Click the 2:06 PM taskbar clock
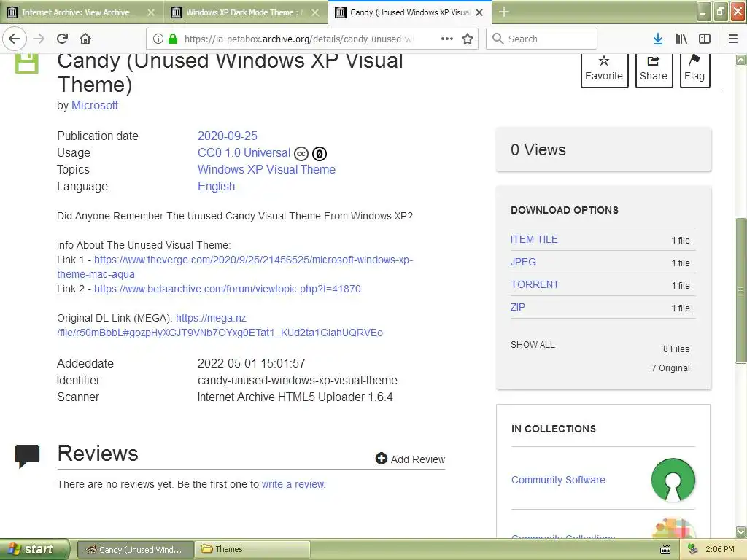The image size is (747, 560). point(719,549)
